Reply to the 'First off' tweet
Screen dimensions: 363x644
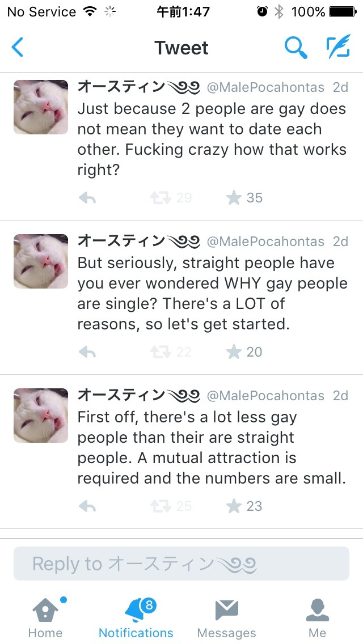87,506
